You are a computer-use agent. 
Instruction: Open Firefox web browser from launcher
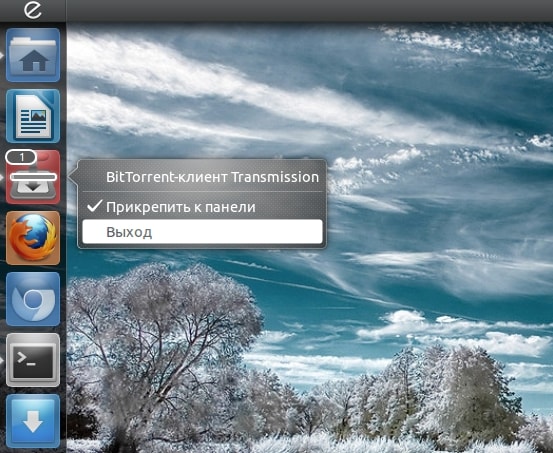tap(33, 238)
